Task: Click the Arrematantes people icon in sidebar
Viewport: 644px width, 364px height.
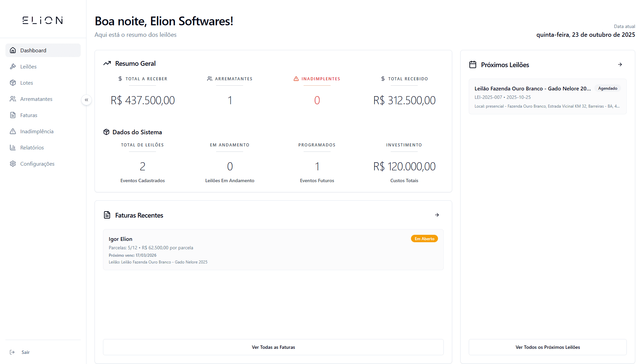Action: pos(13,99)
